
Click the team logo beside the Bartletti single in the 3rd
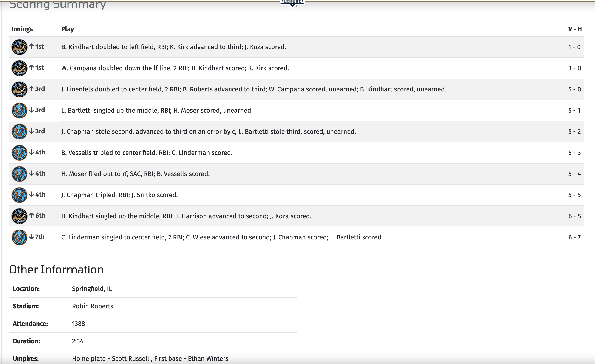click(19, 111)
